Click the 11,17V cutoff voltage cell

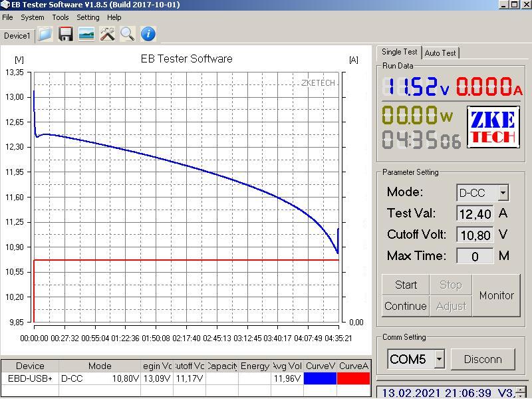click(x=190, y=378)
